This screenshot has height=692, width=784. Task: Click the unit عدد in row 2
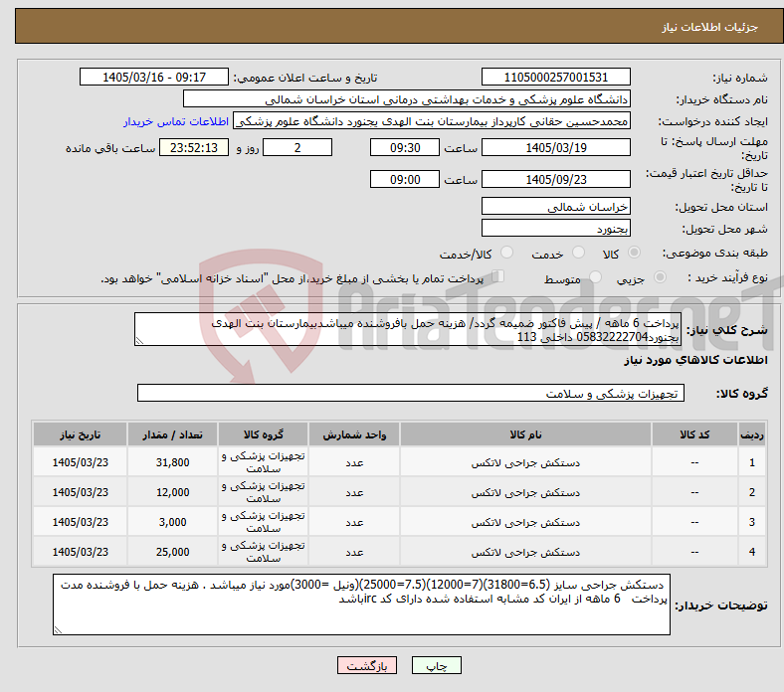point(354,492)
